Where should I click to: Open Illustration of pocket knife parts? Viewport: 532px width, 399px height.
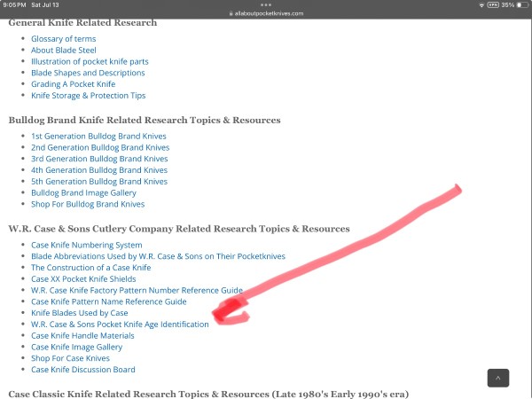pos(90,61)
